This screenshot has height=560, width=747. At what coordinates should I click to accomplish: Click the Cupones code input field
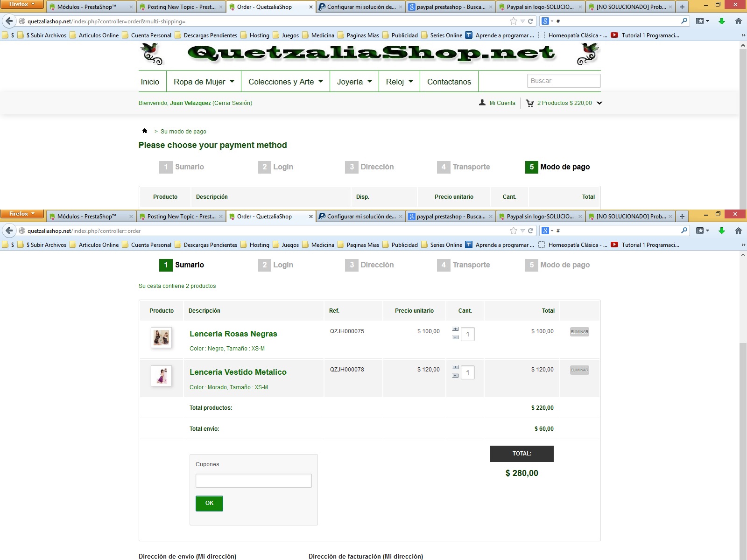(x=254, y=481)
